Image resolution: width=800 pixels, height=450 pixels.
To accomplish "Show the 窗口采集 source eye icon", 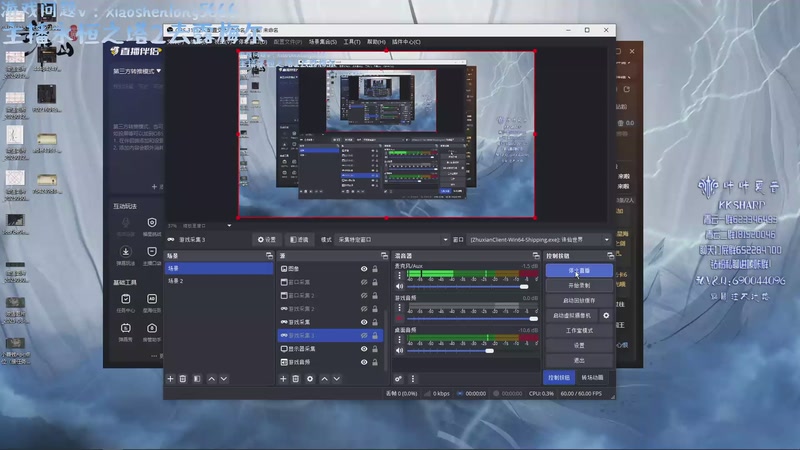I will point(364,282).
